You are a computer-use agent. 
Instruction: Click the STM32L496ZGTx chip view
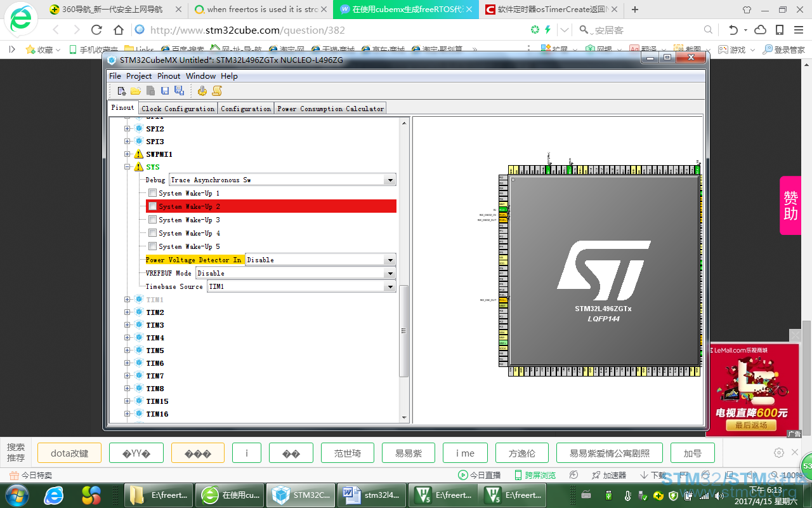603,271
